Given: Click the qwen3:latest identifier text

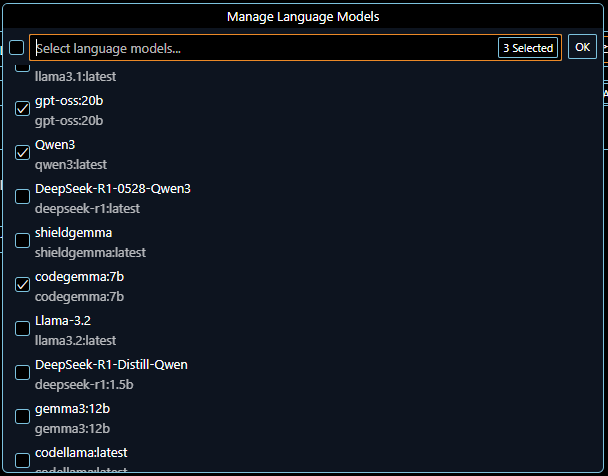Looking at the screenshot, I should coord(71,165).
